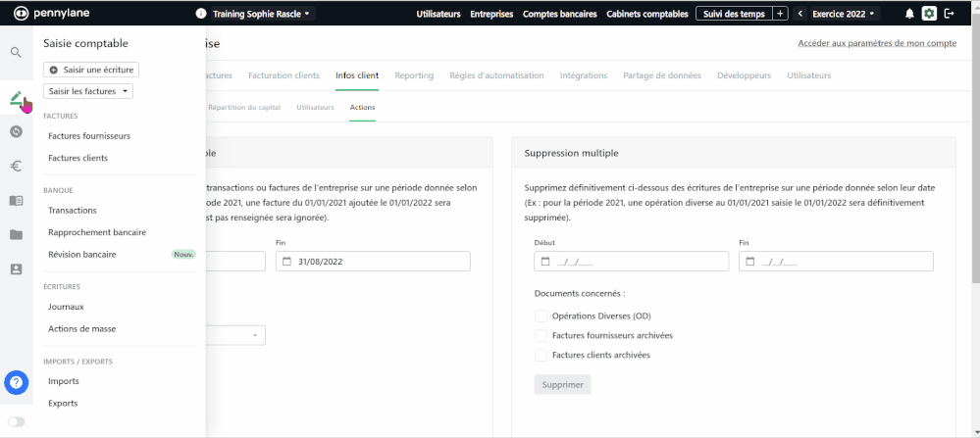Screen dimensions: 980x438
Task: Click the Saisir une écriture button
Action: tap(91, 70)
